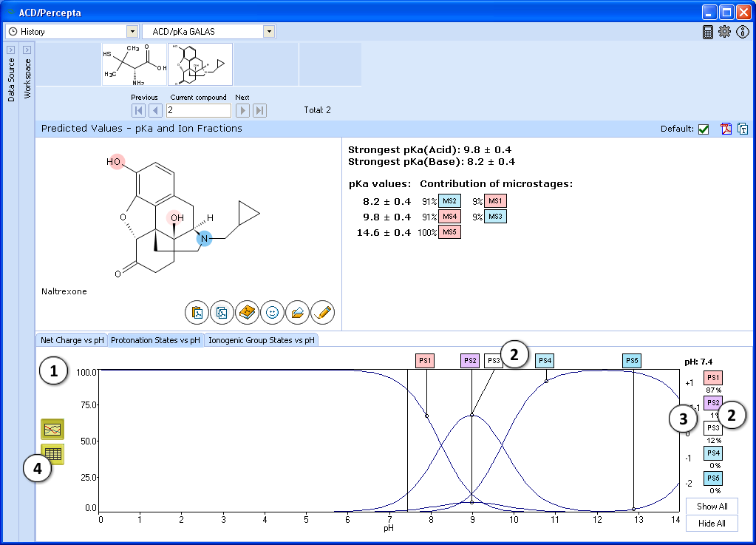Click the Show All button
The image size is (756, 545).
[712, 507]
